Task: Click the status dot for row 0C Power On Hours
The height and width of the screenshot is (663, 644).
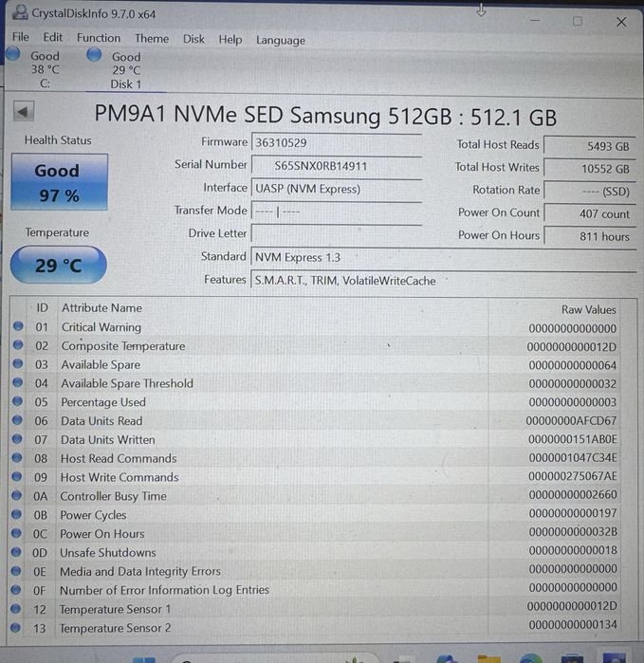Action: [x=16, y=533]
